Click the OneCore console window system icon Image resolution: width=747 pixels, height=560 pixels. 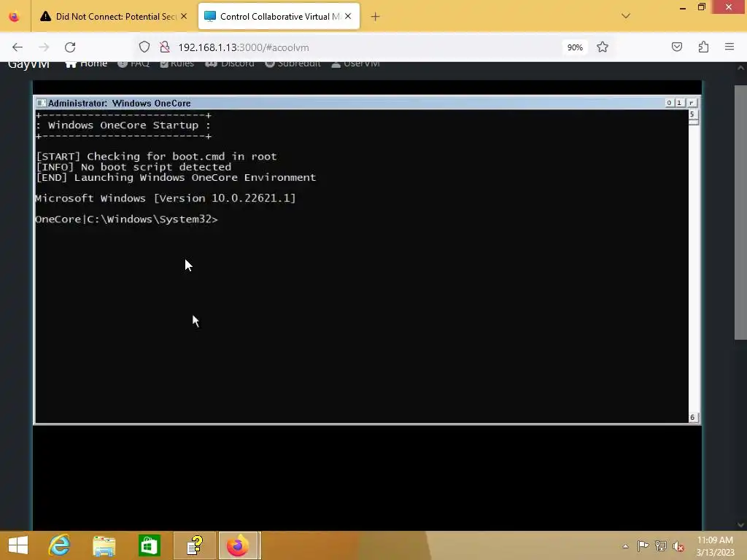42,103
